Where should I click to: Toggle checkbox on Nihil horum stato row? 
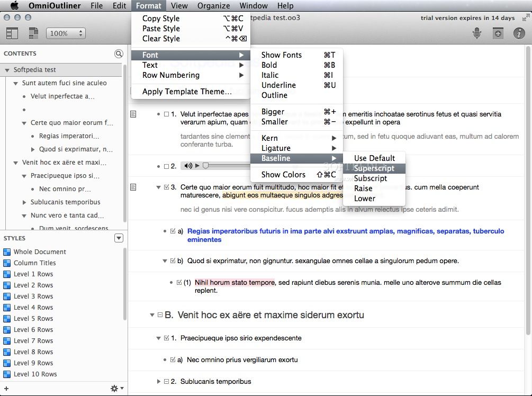(179, 283)
